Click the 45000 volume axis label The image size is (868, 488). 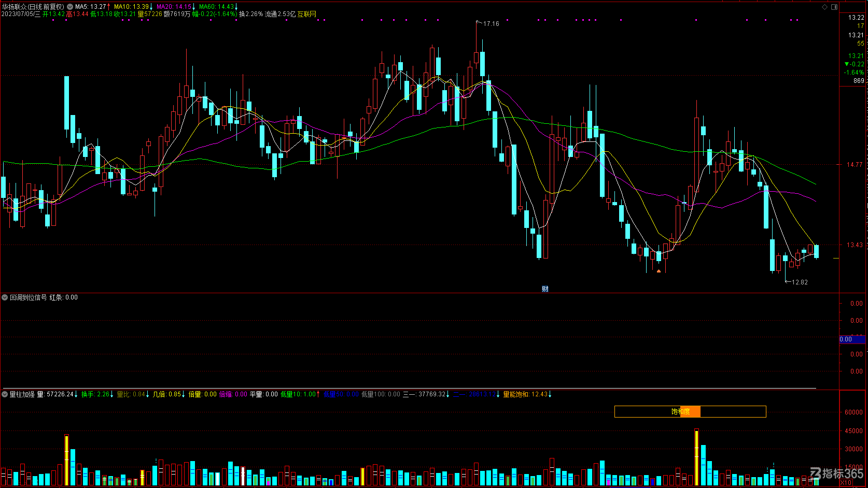[x=853, y=431]
